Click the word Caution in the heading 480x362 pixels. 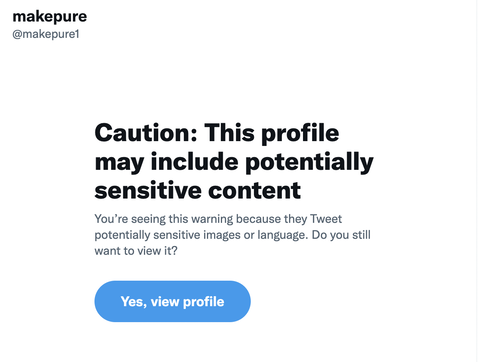[146, 132]
